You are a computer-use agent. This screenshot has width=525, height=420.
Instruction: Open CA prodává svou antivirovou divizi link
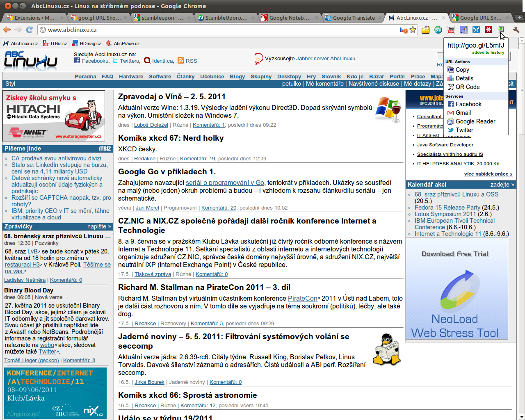point(56,158)
